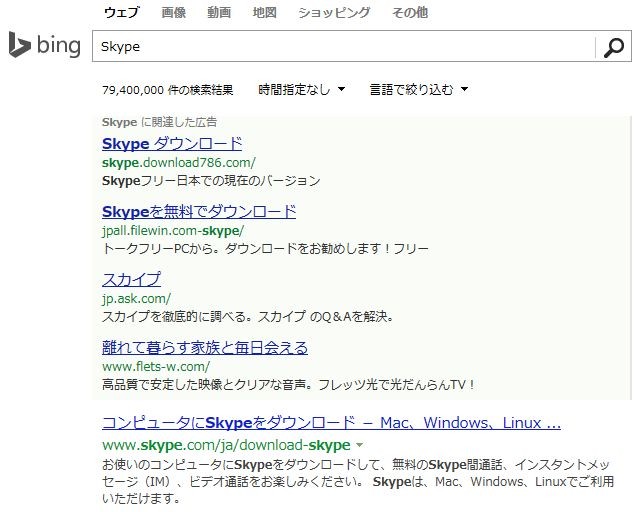The height and width of the screenshot is (512, 640).
Task: Click the magnifying glass search button
Action: tap(613, 47)
